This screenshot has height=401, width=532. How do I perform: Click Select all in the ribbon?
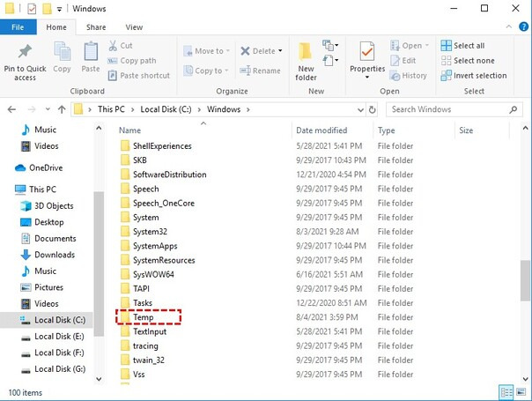[x=462, y=46]
